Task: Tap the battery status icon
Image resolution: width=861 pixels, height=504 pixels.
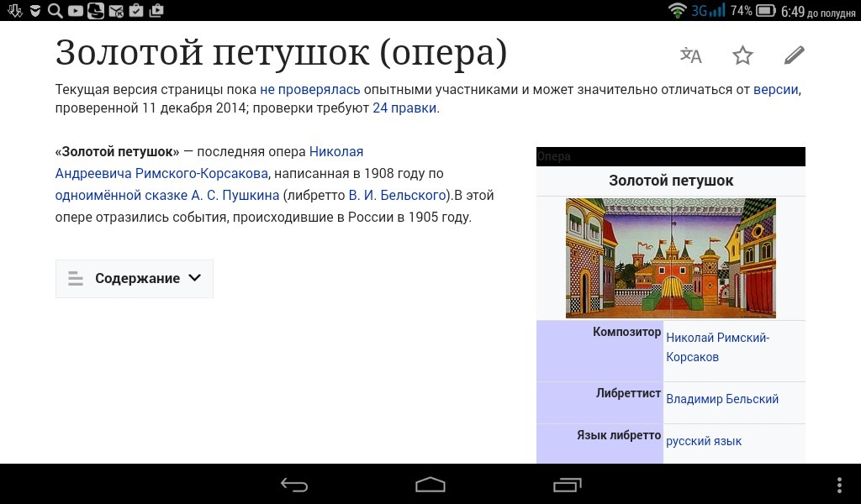Action: pyautogui.click(x=765, y=10)
